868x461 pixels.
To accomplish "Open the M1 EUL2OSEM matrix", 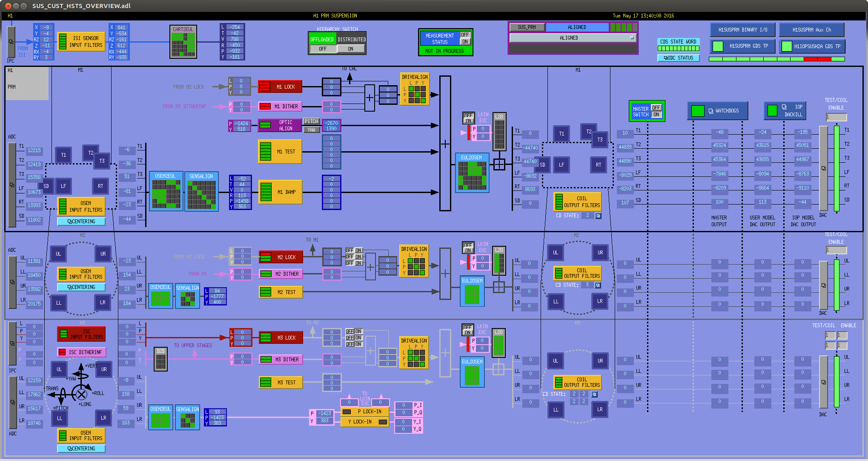I will [x=472, y=173].
